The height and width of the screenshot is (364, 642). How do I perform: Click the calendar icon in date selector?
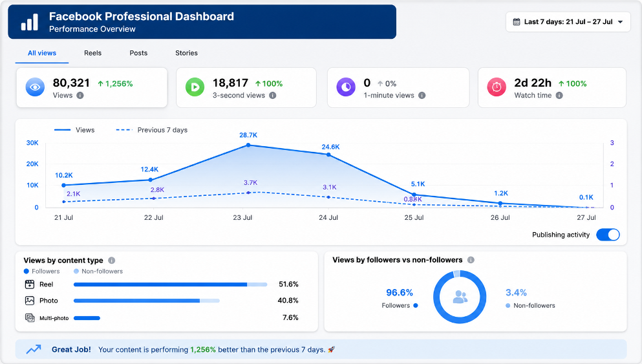517,22
